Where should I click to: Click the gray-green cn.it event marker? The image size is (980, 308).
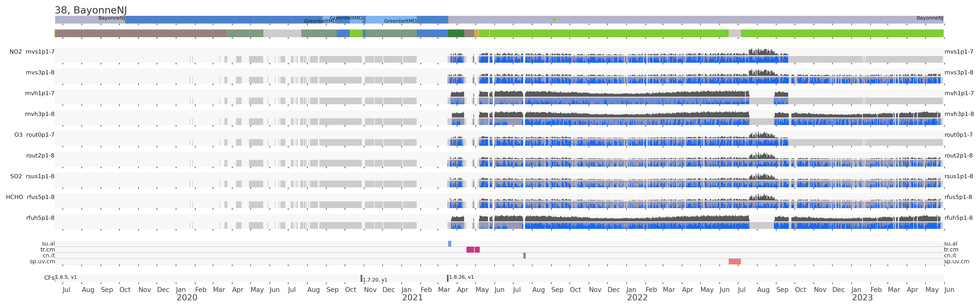[524, 255]
